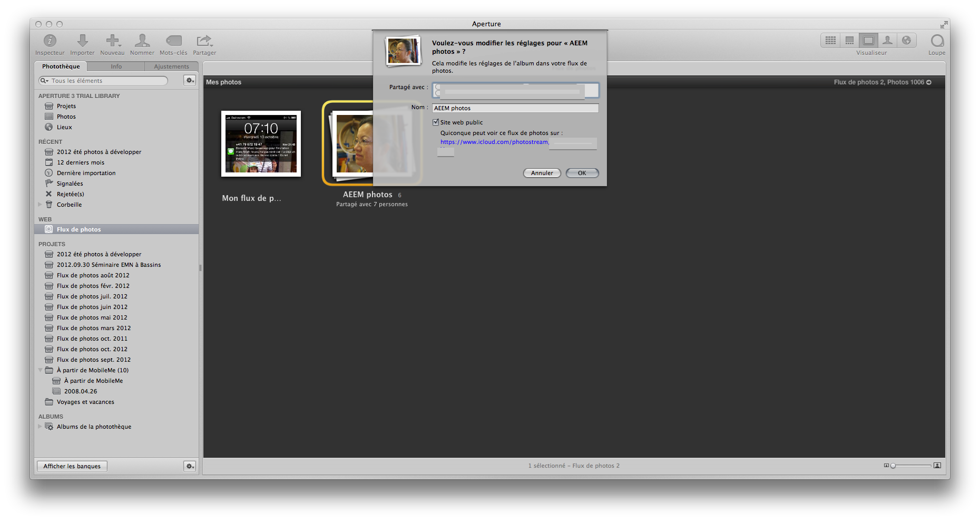Switch to the Info tab
Image resolution: width=980 pixels, height=521 pixels.
coord(116,66)
